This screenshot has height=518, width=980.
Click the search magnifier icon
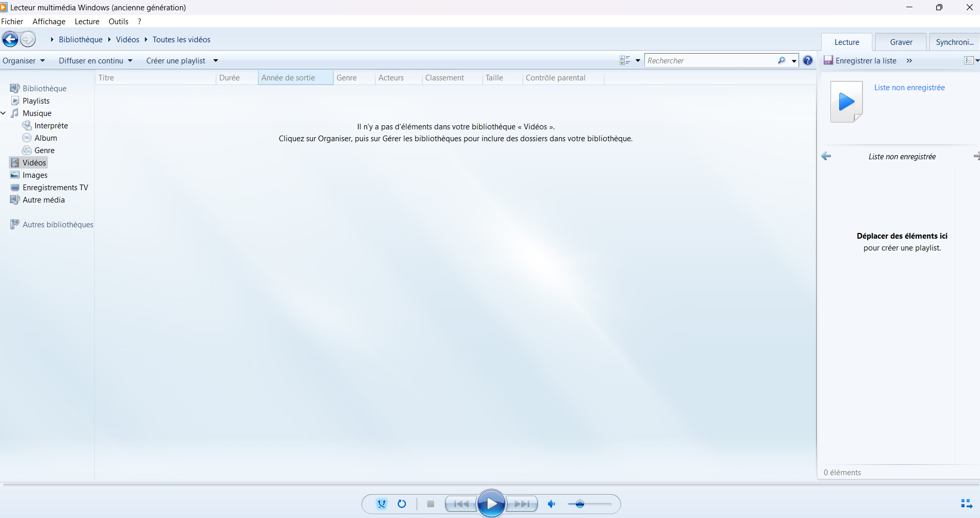(782, 60)
